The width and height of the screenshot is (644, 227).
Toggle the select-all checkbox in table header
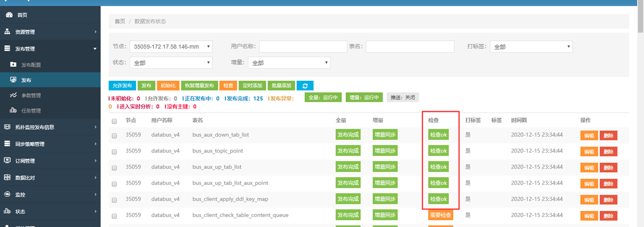point(114,121)
